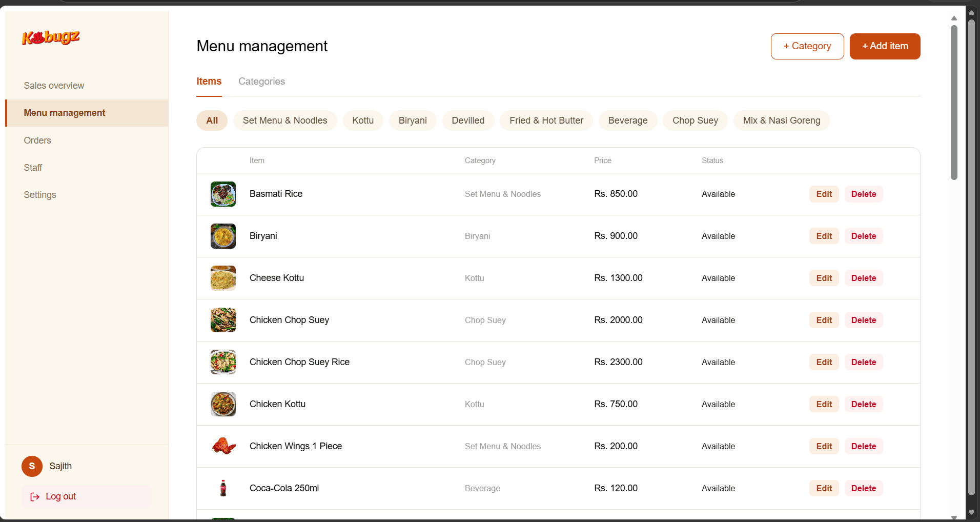Click the Coca-Cola 250ml item name
980x522 pixels.
(284, 488)
